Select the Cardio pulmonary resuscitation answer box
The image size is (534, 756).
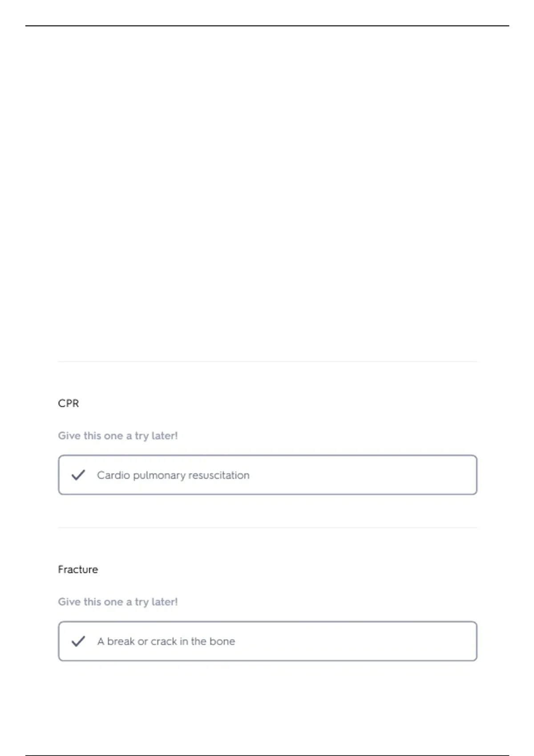point(267,475)
